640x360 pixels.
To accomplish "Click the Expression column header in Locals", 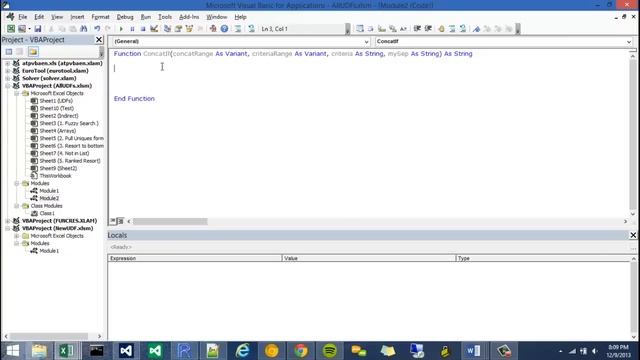I will [x=195, y=258].
